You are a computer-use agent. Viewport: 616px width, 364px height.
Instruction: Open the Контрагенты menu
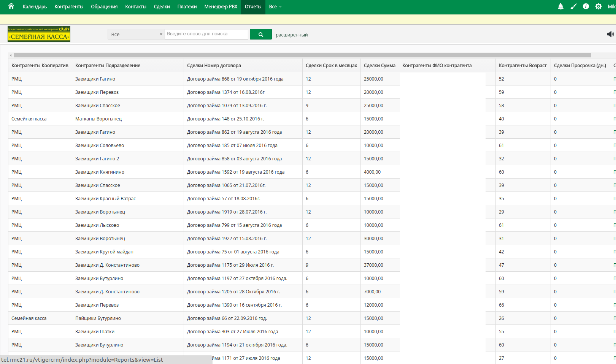[69, 6]
